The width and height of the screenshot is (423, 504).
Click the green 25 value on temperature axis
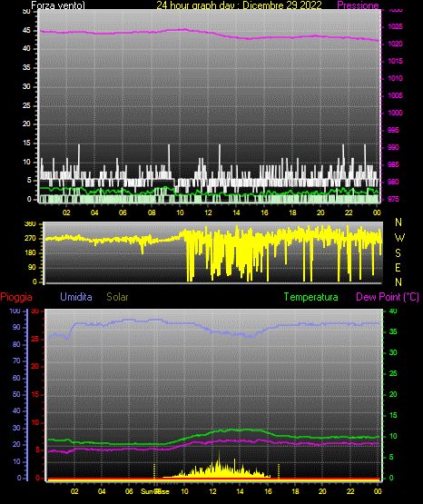(393, 373)
